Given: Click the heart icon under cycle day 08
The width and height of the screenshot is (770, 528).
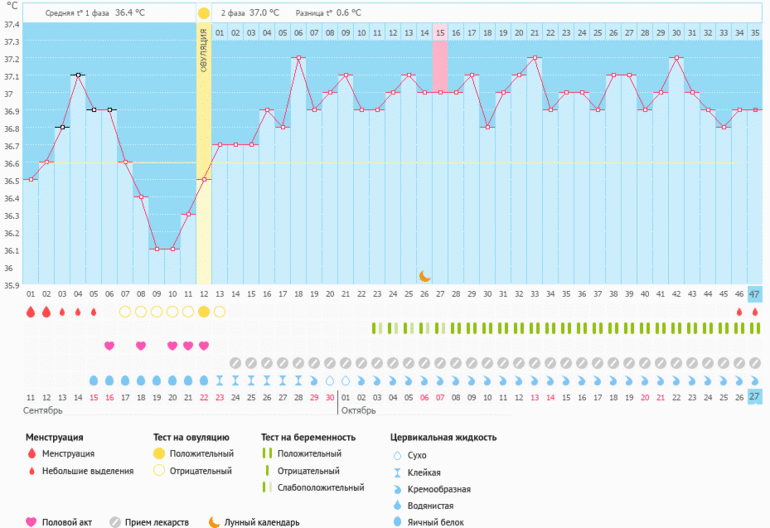Looking at the screenshot, I should (x=141, y=346).
